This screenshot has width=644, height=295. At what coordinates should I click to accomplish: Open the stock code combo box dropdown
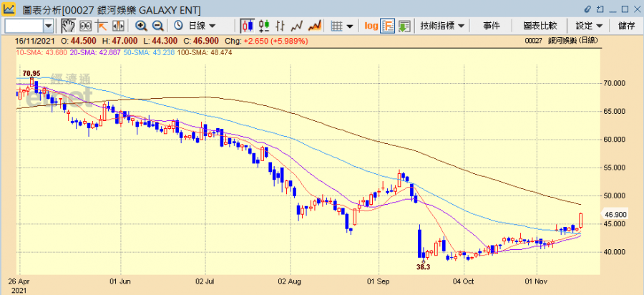tap(49, 26)
